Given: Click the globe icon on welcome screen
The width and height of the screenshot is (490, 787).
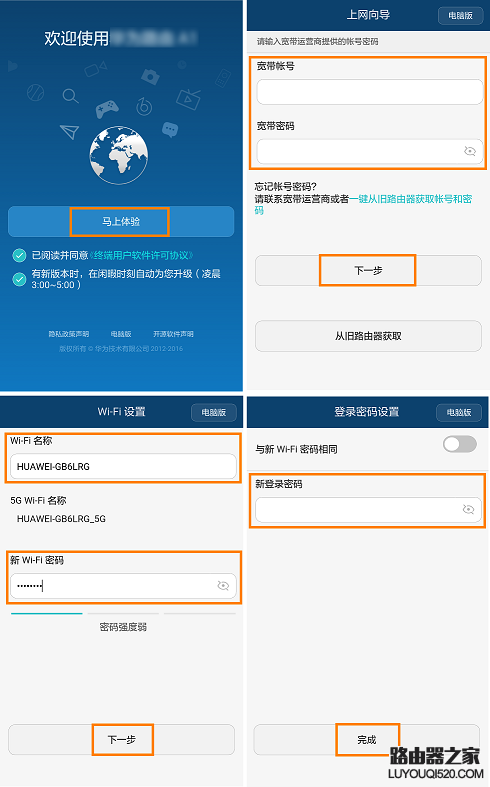Looking at the screenshot, I should tap(118, 155).
